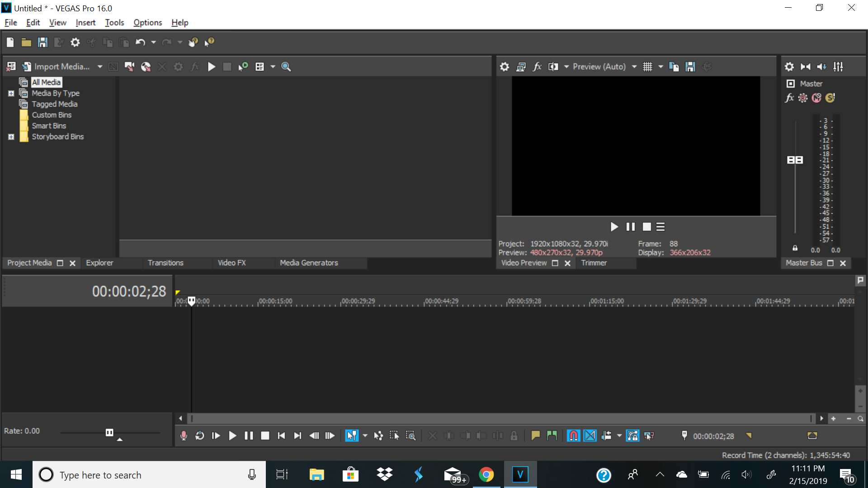Switch to the Transitions tab
This screenshot has width=868, height=488.
click(x=165, y=263)
